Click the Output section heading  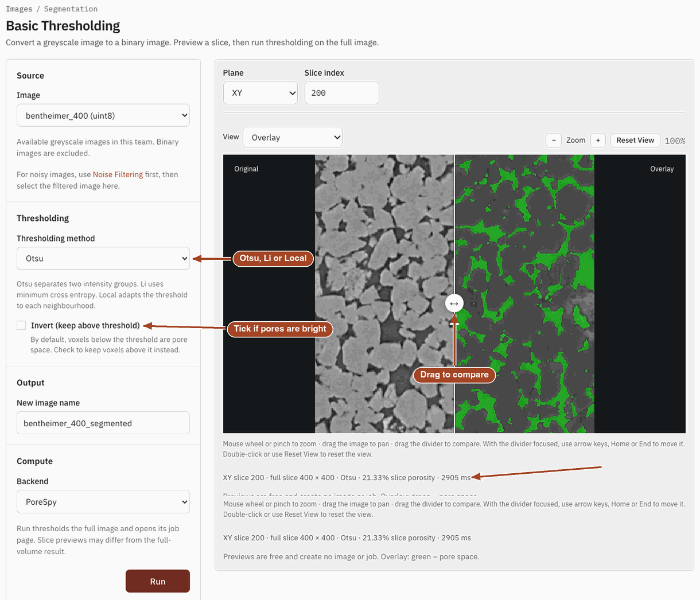(x=30, y=383)
